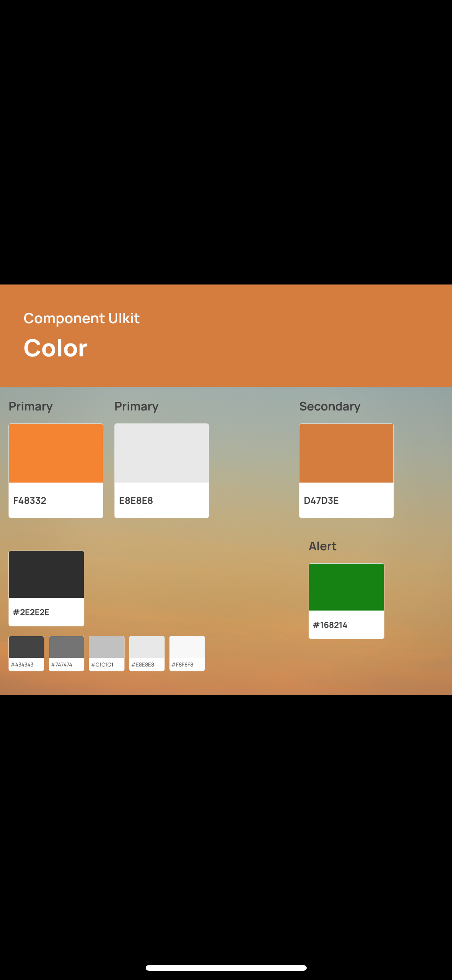Click the #168214 hex code label

[x=330, y=625]
